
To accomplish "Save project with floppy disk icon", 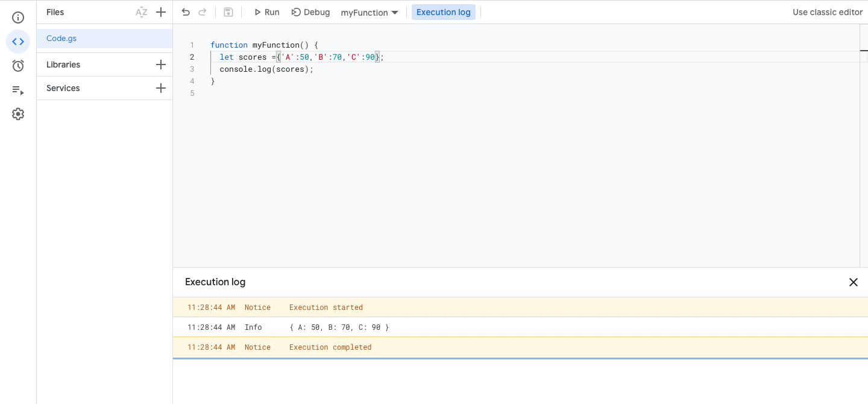I will point(228,12).
